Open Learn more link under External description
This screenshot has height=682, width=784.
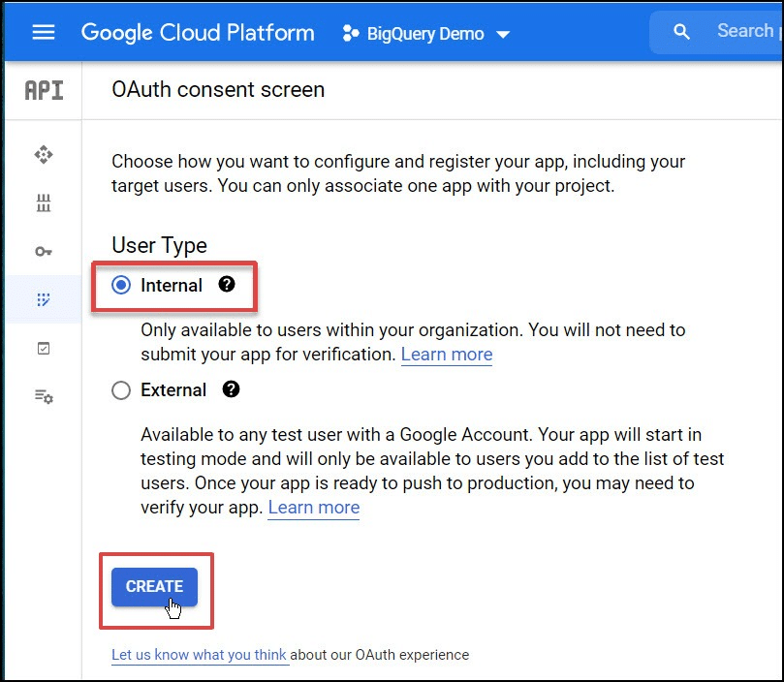(313, 508)
